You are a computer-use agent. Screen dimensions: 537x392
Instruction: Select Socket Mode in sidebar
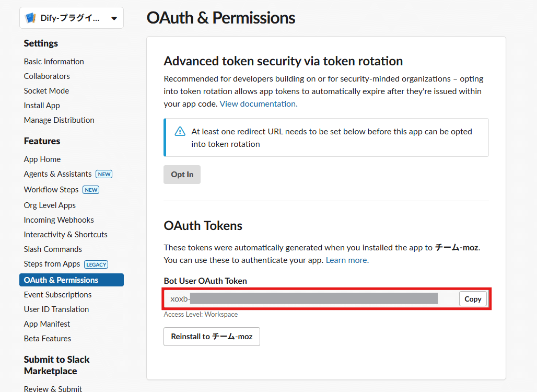(x=46, y=91)
